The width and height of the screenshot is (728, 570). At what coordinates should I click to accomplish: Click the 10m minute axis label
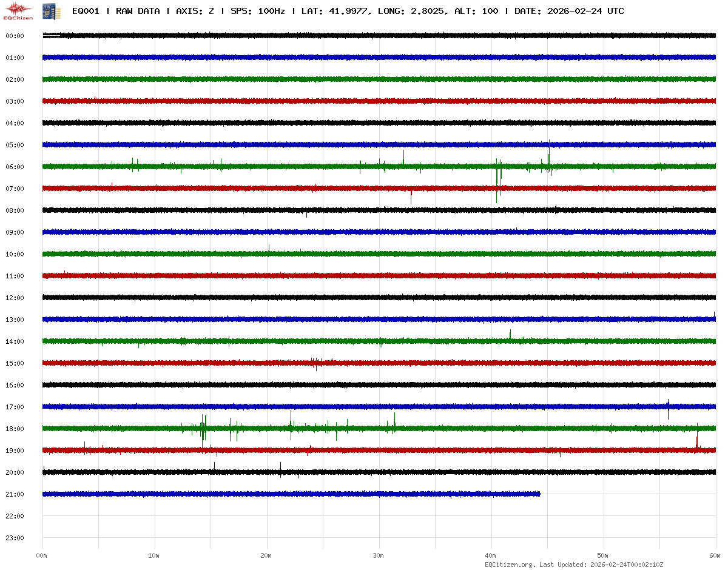click(154, 555)
